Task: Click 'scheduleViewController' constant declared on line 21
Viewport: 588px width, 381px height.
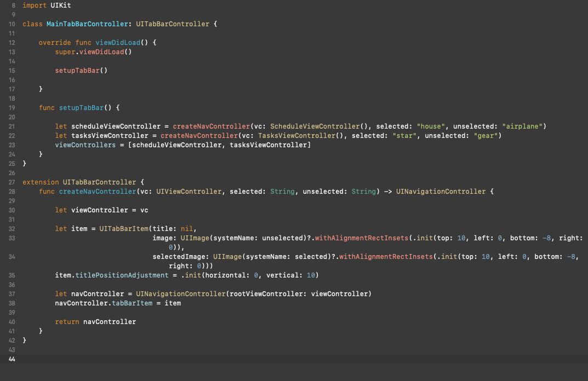Action: click(x=116, y=126)
